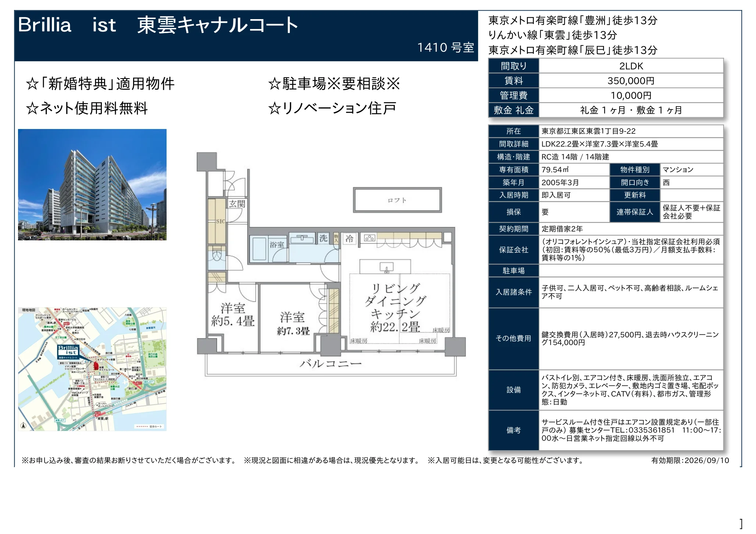Click the layout value '2LDK'
This screenshot has height=534, width=756.
click(x=631, y=66)
